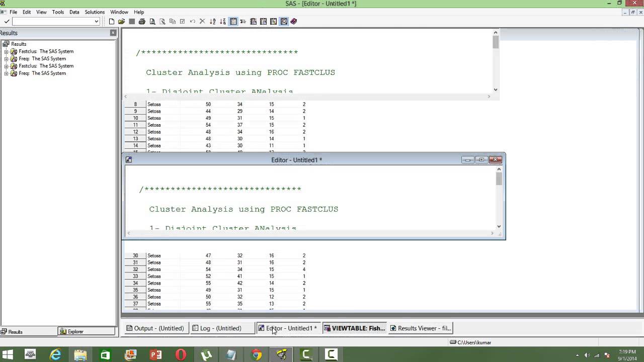
Task: Open the VIEWTABLE: Fish window tab
Action: coord(354,328)
